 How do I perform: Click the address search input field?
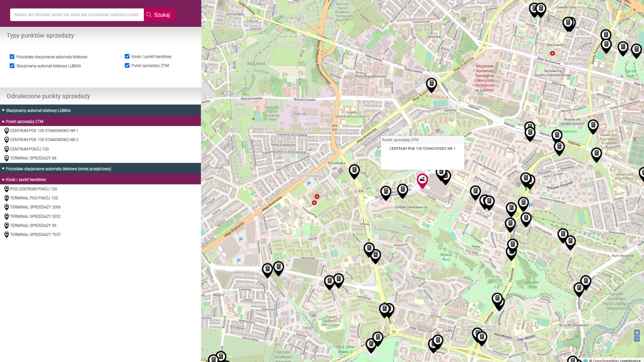[x=77, y=15]
